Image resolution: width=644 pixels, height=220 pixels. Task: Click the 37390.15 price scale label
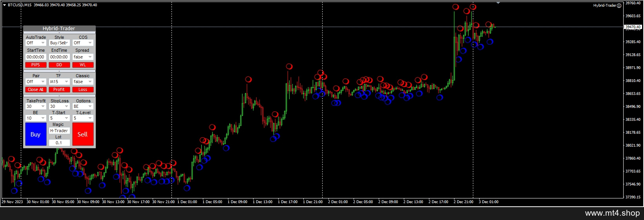pyautogui.click(x=633, y=197)
